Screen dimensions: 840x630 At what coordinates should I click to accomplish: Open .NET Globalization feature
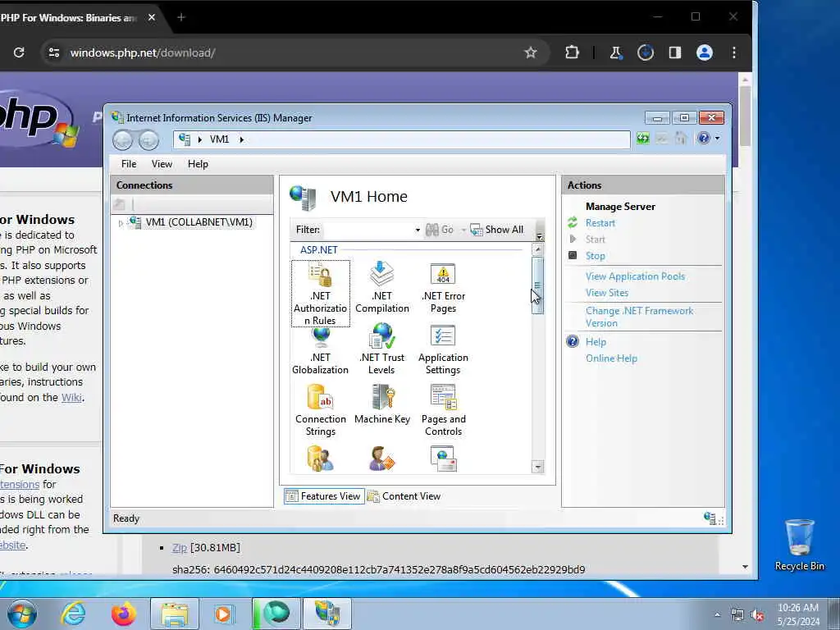click(321, 351)
